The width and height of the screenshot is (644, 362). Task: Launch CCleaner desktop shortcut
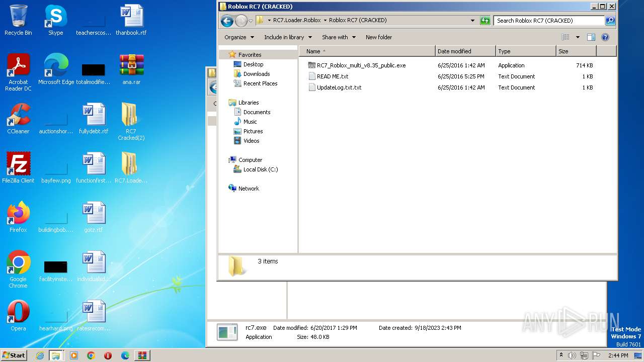pos(18,119)
